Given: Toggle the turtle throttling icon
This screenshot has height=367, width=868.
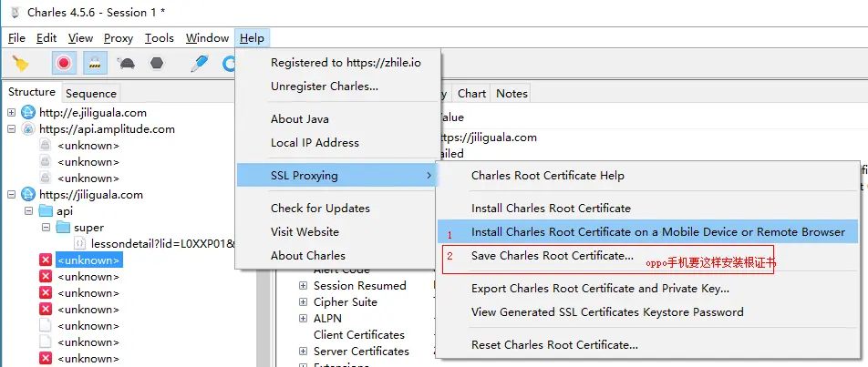Looking at the screenshot, I should tap(126, 64).
